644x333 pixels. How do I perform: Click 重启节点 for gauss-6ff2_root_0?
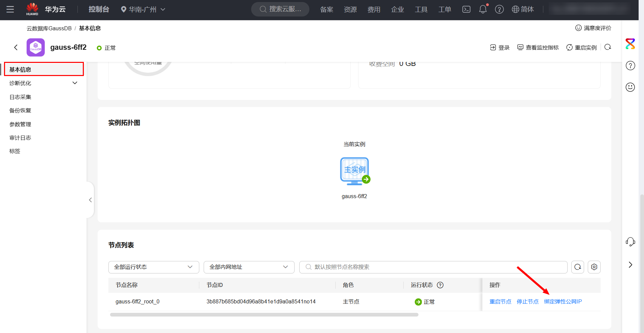500,302
